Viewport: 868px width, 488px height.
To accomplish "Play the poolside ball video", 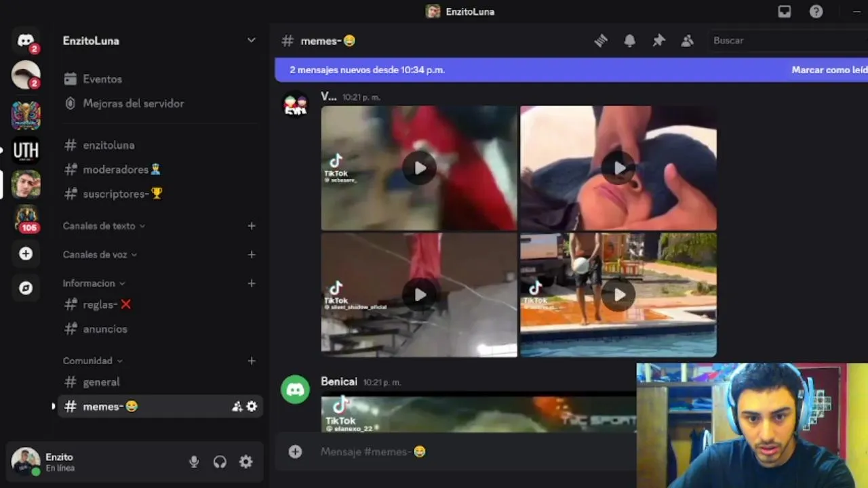I will point(618,295).
